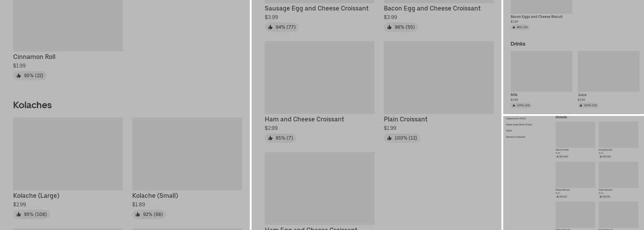Click thumbs-up icon for Bacon Egg and Cheese Croissant
644x230 pixels.
click(390, 28)
